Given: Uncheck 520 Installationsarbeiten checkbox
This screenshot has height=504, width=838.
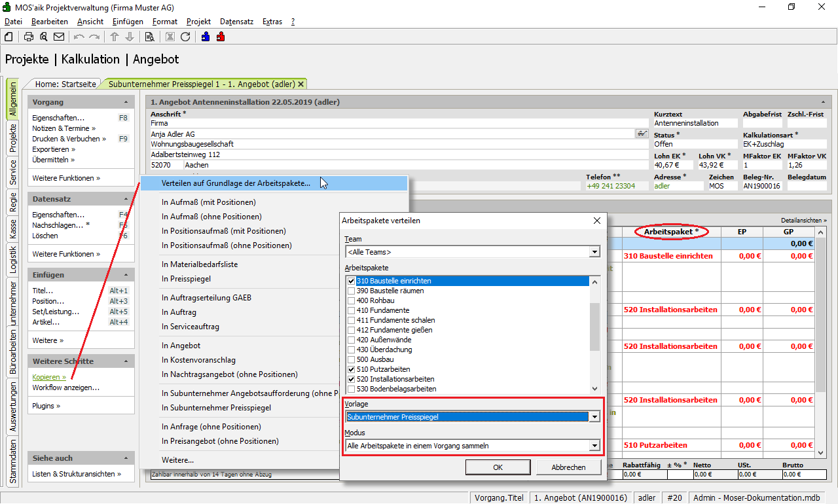Looking at the screenshot, I should (x=351, y=379).
